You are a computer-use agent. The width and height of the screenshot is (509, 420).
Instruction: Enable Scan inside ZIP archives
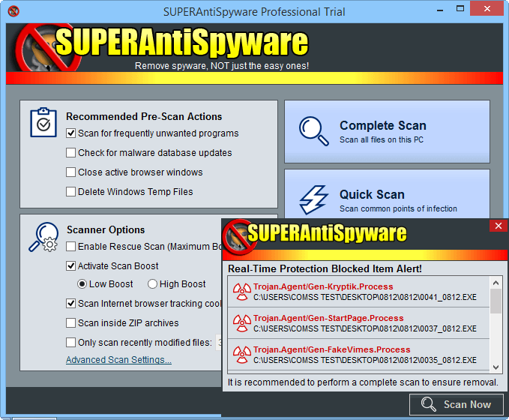(x=70, y=323)
